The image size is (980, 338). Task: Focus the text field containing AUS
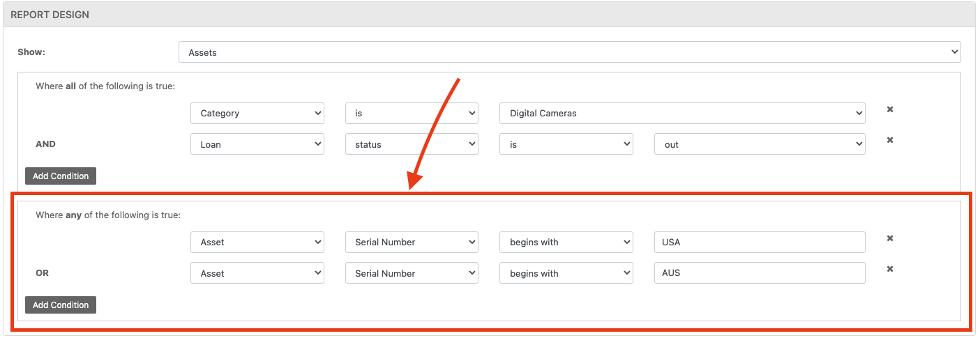[760, 273]
